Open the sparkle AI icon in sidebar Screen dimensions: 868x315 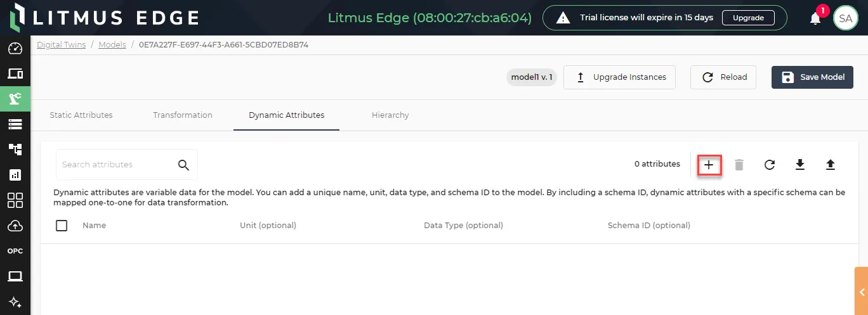pos(15,301)
